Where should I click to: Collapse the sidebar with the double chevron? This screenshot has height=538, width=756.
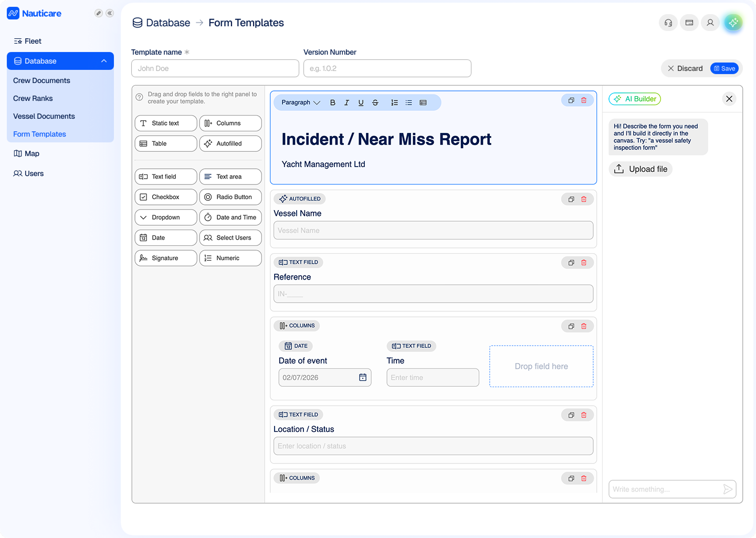point(110,13)
